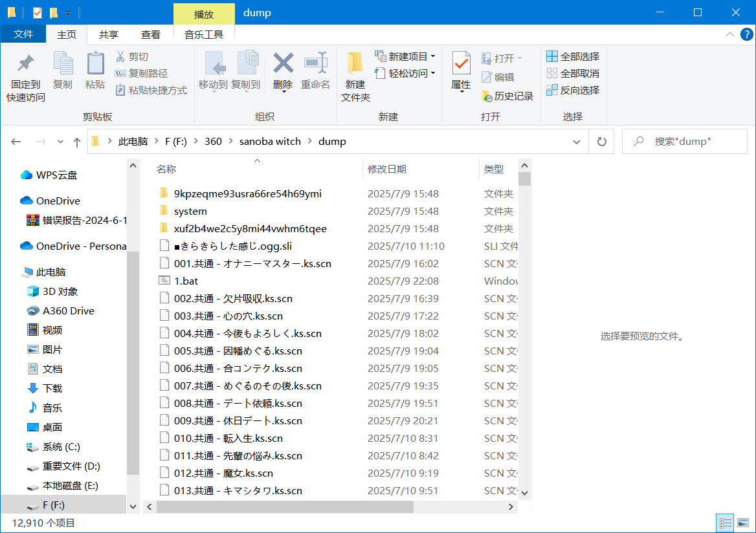Navigate back with the left arrow
This screenshot has width=756, height=533.
(16, 142)
